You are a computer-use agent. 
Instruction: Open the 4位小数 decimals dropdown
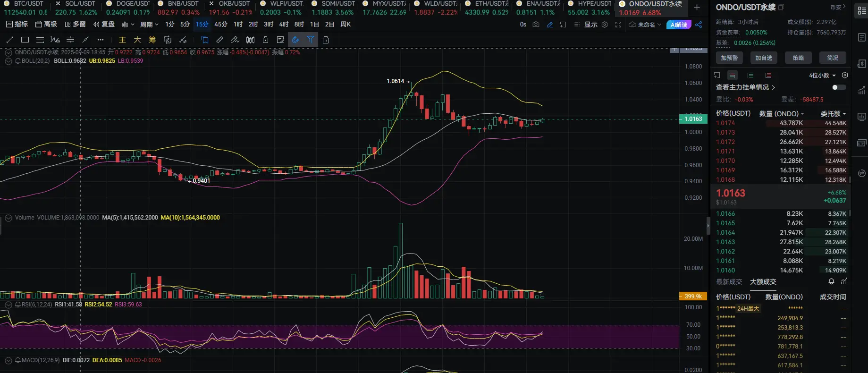[x=822, y=76]
